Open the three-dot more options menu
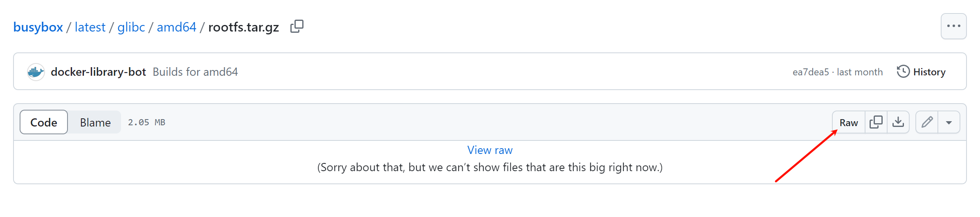Image resolution: width=980 pixels, height=217 pixels. (x=953, y=26)
